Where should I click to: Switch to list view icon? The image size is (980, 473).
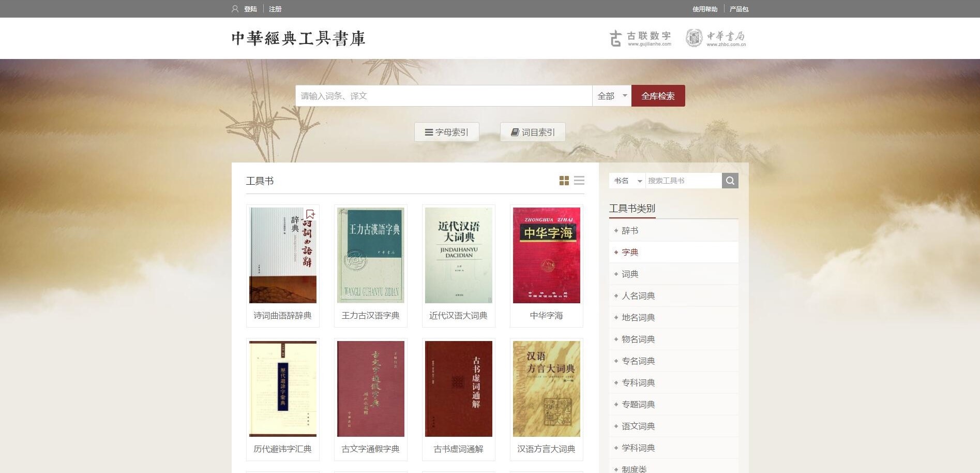[x=579, y=181]
